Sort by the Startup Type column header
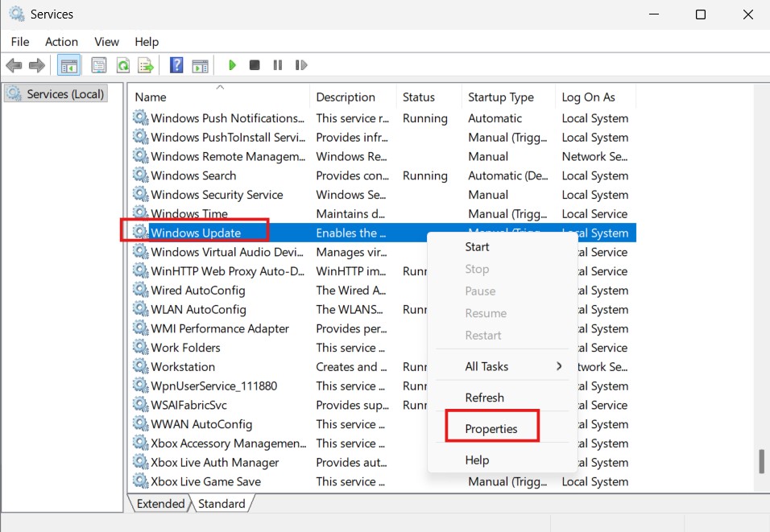 click(x=508, y=97)
